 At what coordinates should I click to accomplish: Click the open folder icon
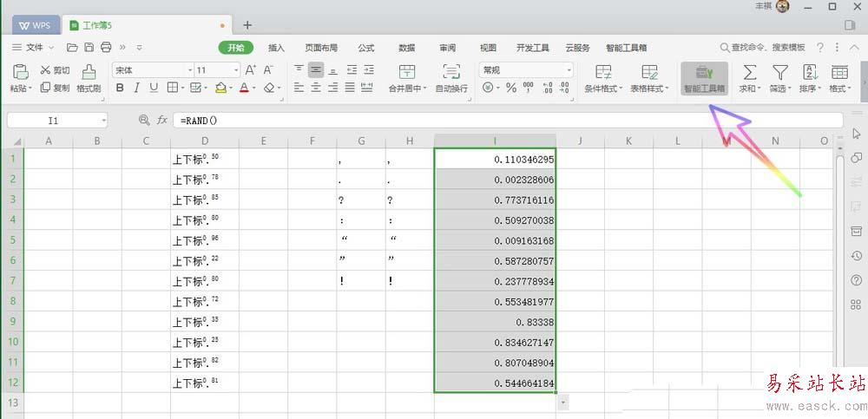[72, 48]
